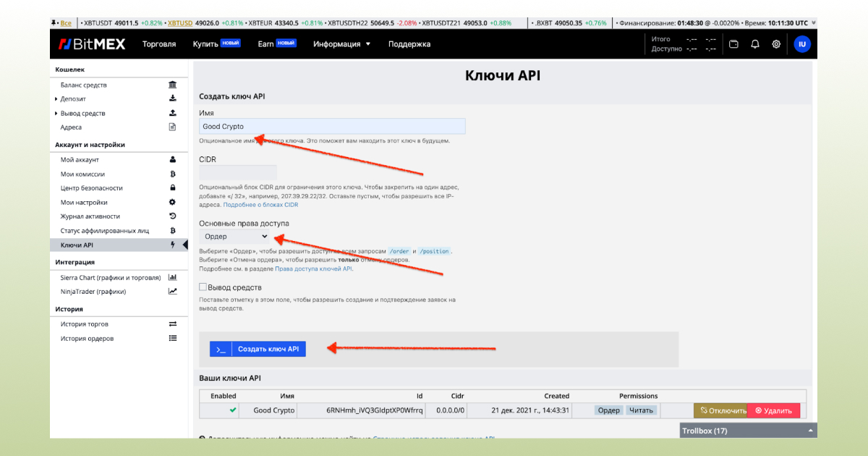Screen dimensions: 868x456
Task: Go to Поддержка in top navigation
Action: [x=409, y=44]
